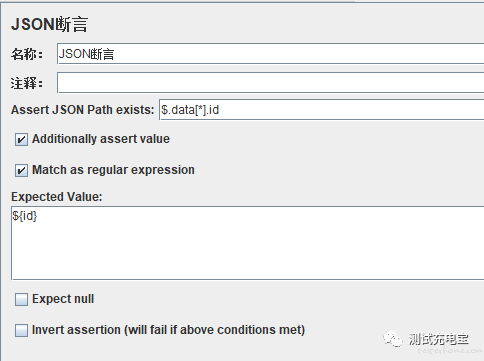This screenshot has width=484, height=361.
Task: Click the JSON断言 panel heading
Action: (x=49, y=24)
